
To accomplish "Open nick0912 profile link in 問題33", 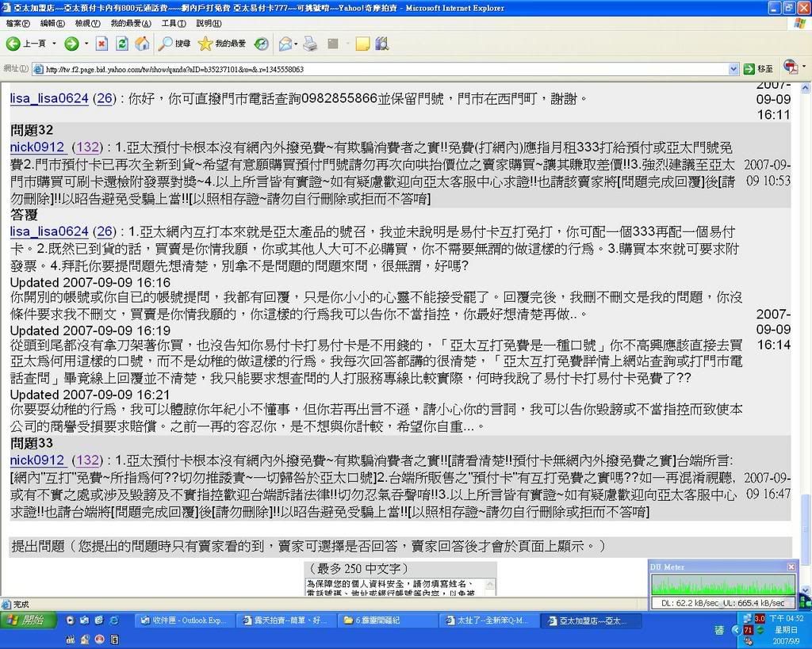I will 37,460.
